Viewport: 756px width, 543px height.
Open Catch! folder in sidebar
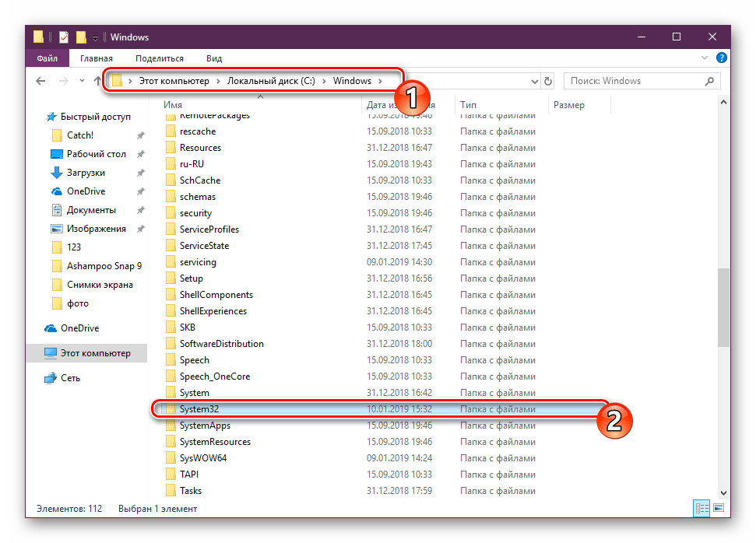pos(80,135)
